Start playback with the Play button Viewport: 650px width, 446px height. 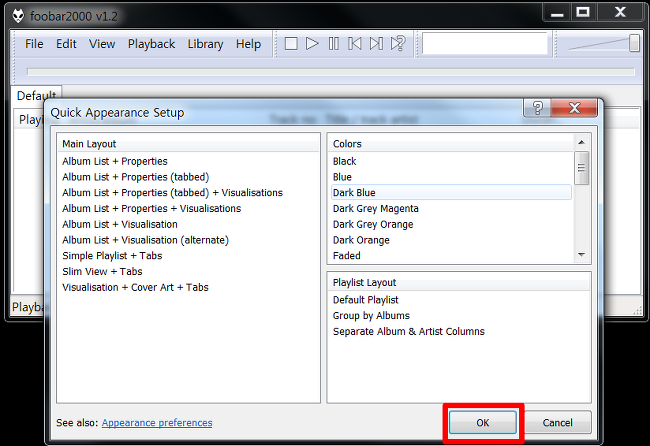click(x=312, y=44)
